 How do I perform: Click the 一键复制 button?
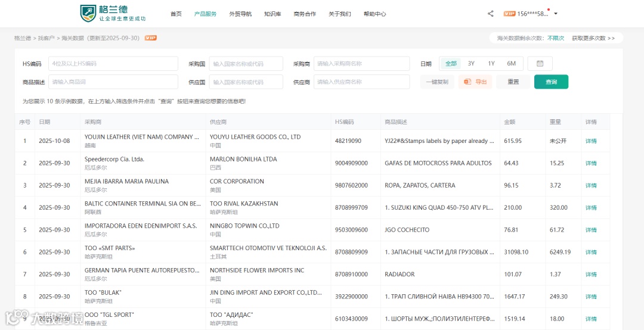(x=437, y=82)
